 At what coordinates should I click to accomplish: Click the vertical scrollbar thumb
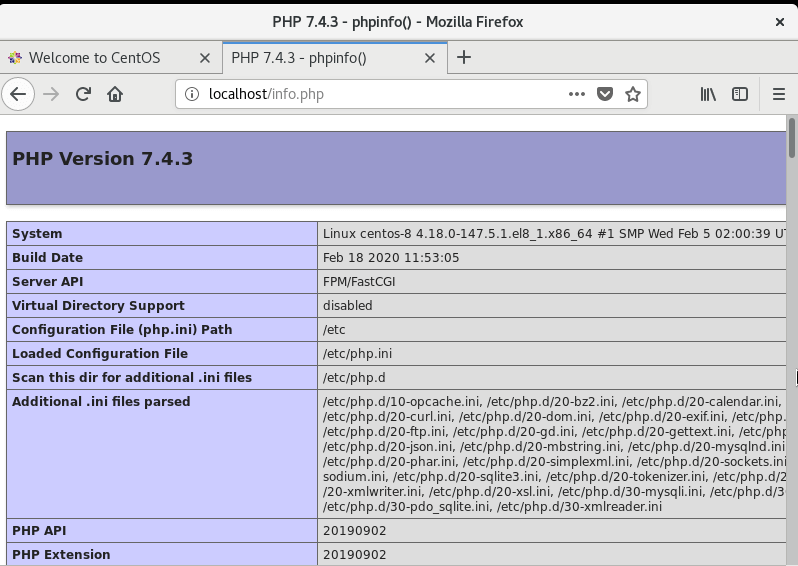[791, 137]
